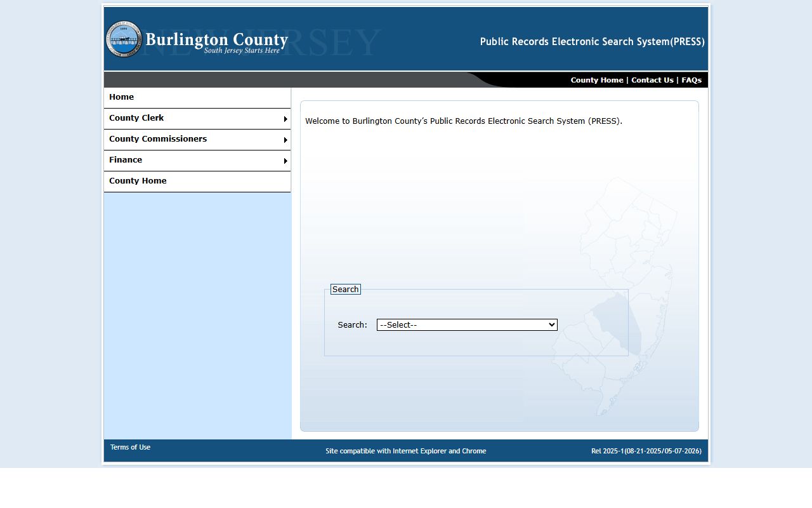Open the County Clerk menu
This screenshot has width=812, height=508.
(197, 118)
